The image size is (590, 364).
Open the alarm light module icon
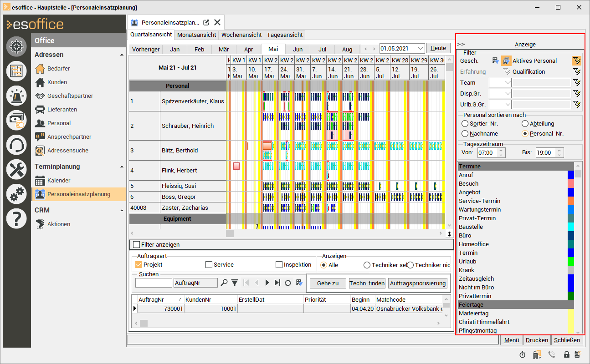coord(16,96)
